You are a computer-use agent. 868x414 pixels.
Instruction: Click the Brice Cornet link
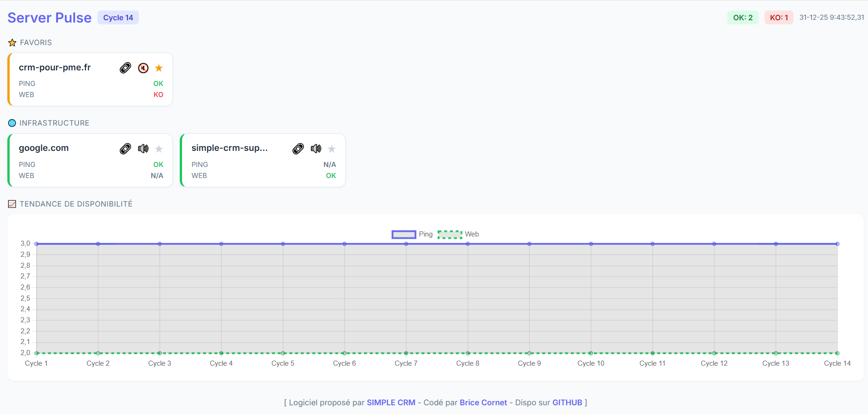click(483, 402)
